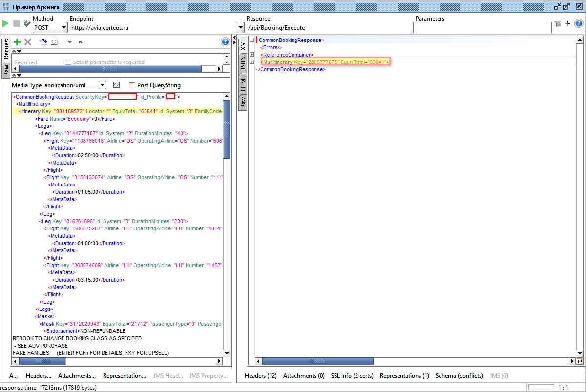
Task: Click the green plus add parameter icon
Action: pyautogui.click(x=17, y=42)
